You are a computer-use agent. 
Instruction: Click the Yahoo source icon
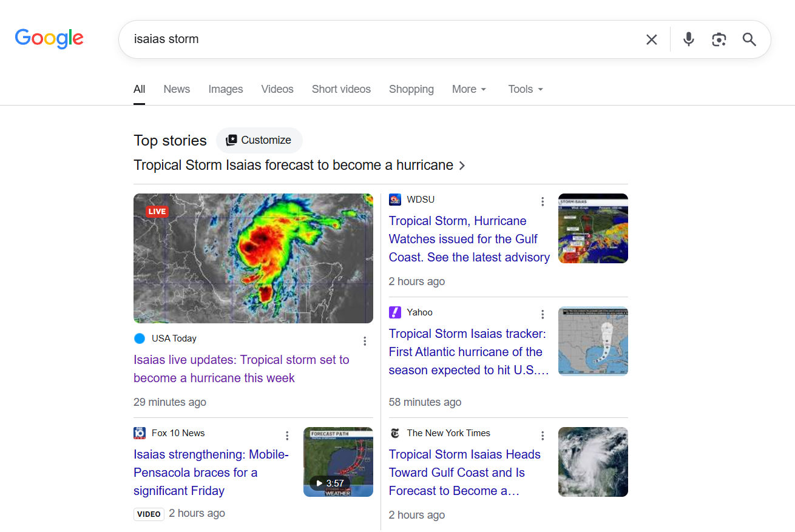point(395,312)
